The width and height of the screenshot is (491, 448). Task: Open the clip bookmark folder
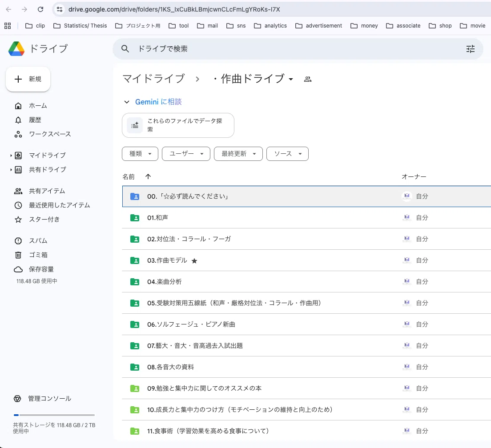(35, 26)
